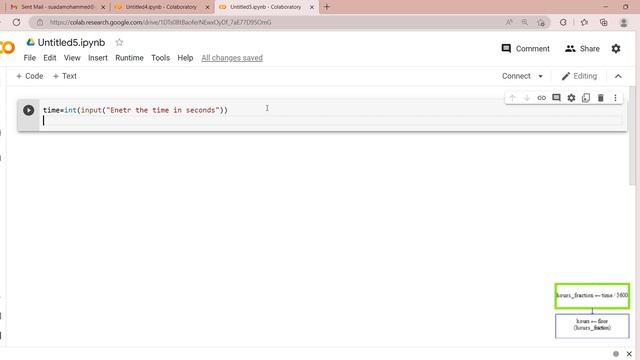
Task: Click the Colab logo
Action: pos(7,48)
